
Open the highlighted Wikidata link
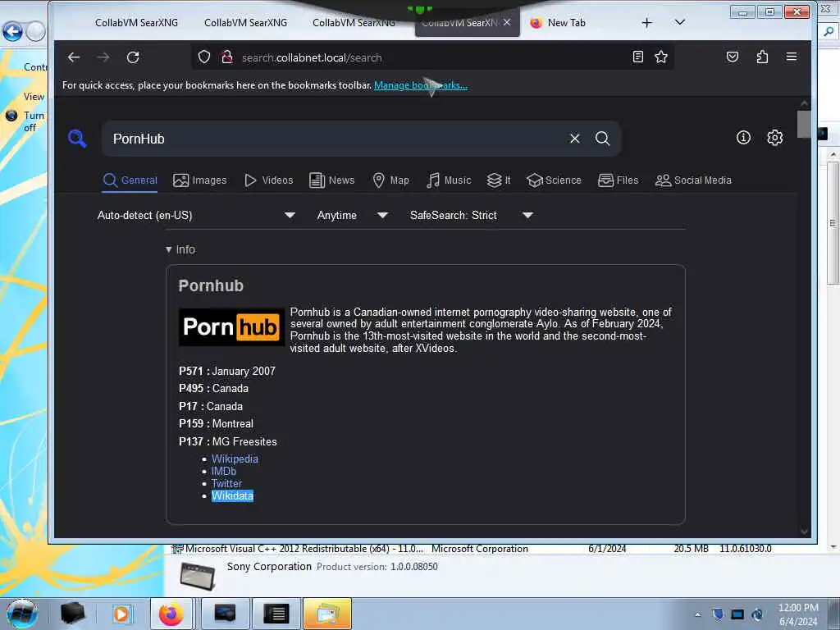[x=232, y=496]
